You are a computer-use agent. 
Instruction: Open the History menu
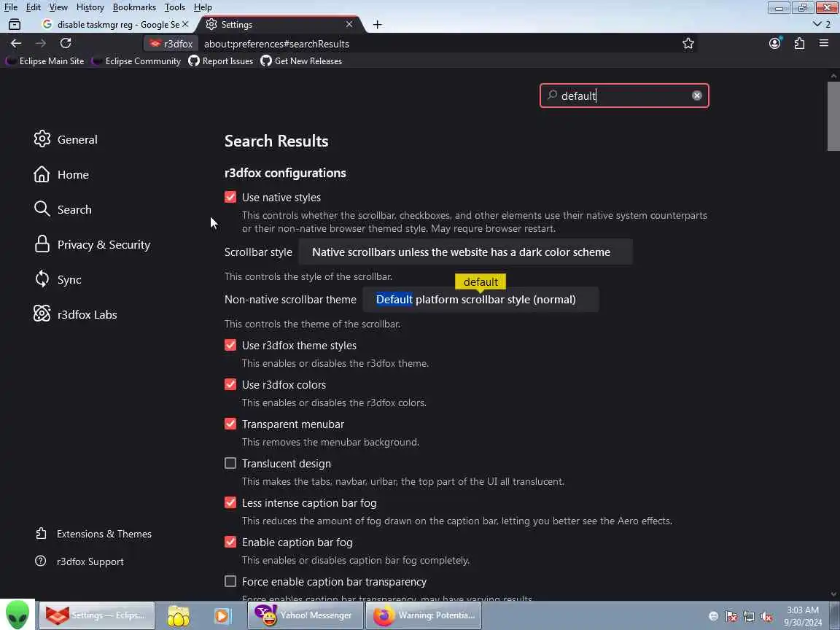(x=90, y=7)
